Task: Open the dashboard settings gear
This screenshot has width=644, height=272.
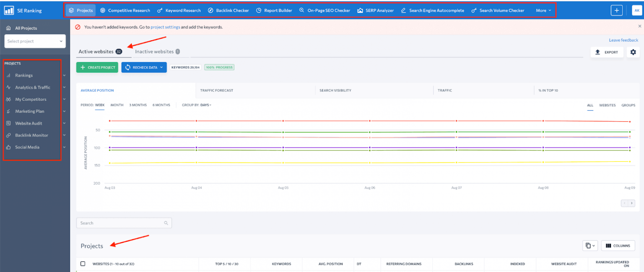Action: click(633, 52)
